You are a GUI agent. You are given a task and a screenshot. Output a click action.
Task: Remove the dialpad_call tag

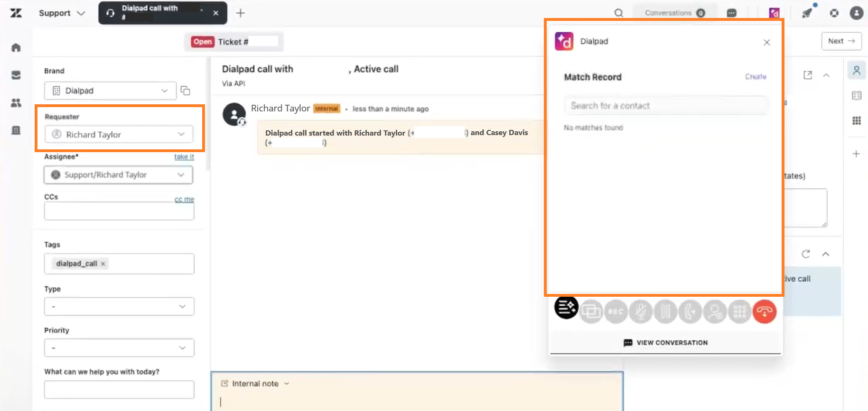click(103, 264)
